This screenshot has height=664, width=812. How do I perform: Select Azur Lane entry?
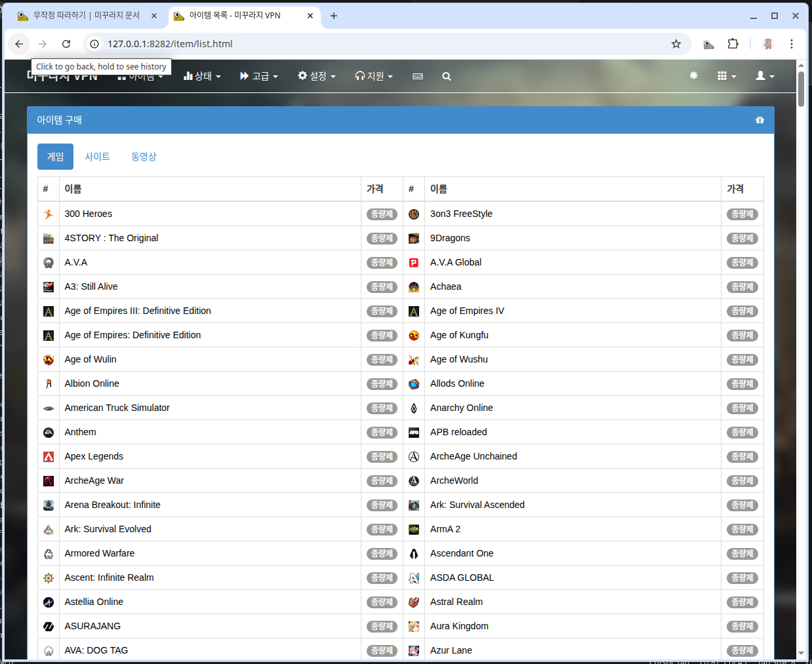[451, 650]
